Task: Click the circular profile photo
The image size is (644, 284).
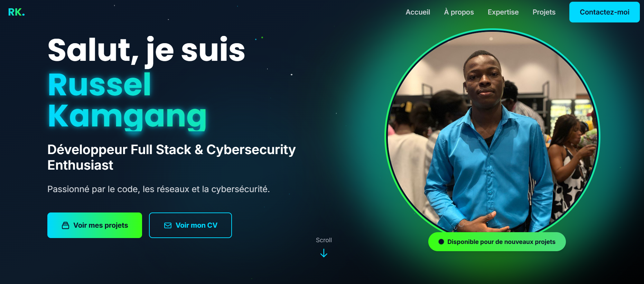Action: tap(492, 135)
